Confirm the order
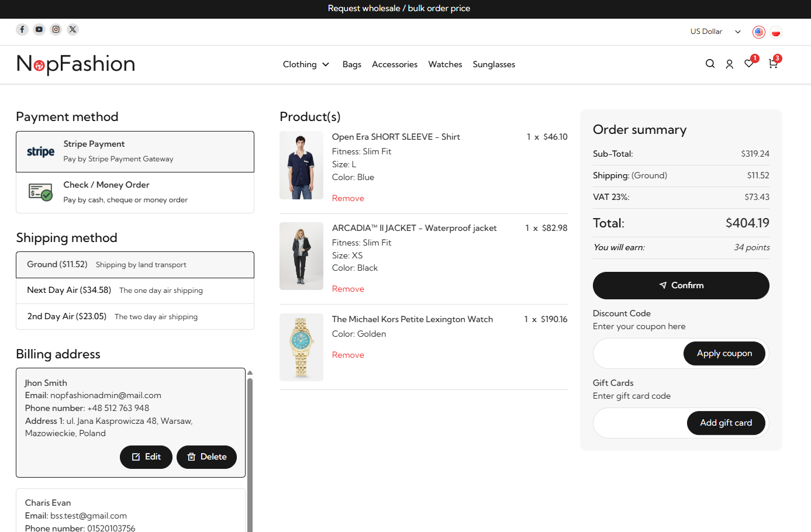Screen dimensions: 811x532 [x=681, y=285]
